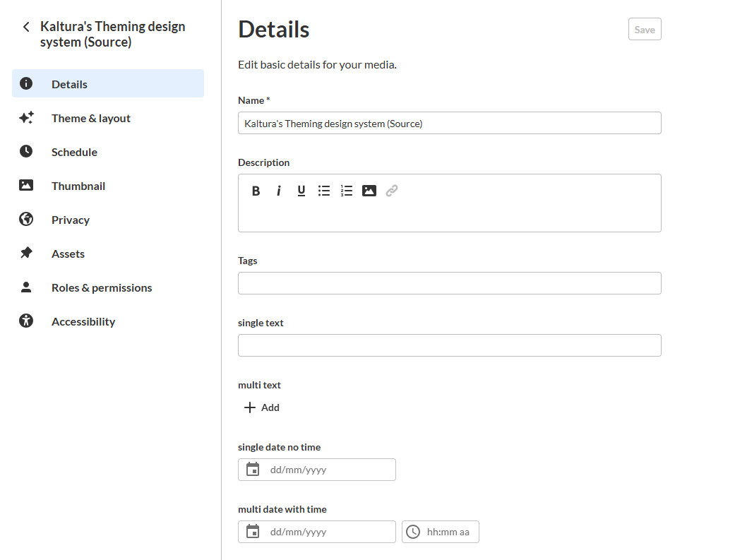Screen dimensions: 735x560
Task: Click the Thumbnail image icon in sidebar
Action: click(26, 185)
